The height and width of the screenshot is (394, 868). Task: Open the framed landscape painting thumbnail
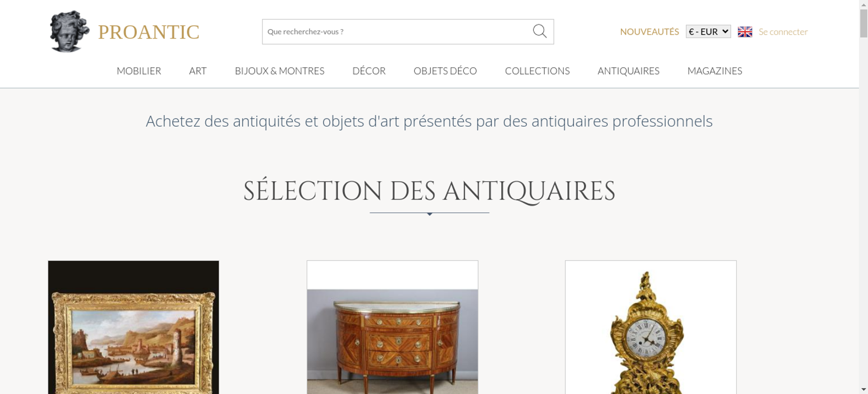click(x=133, y=327)
